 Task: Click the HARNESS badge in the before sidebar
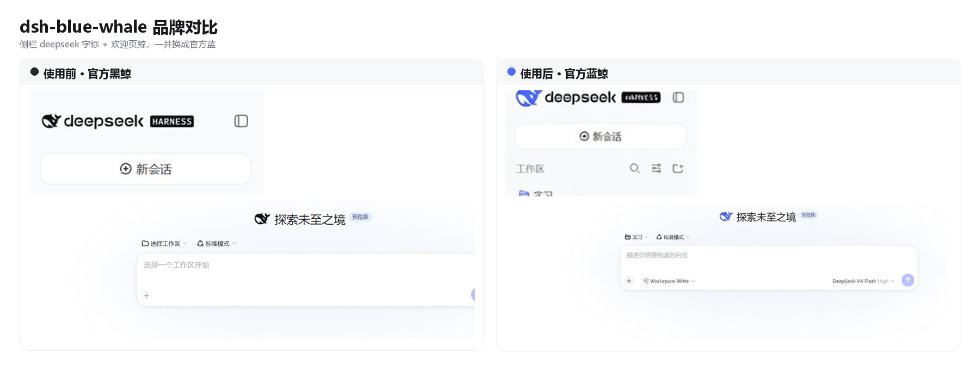tap(172, 121)
